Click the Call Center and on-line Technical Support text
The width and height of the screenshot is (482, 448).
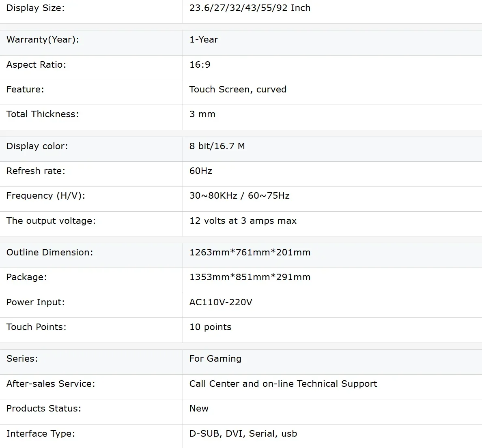coord(283,384)
